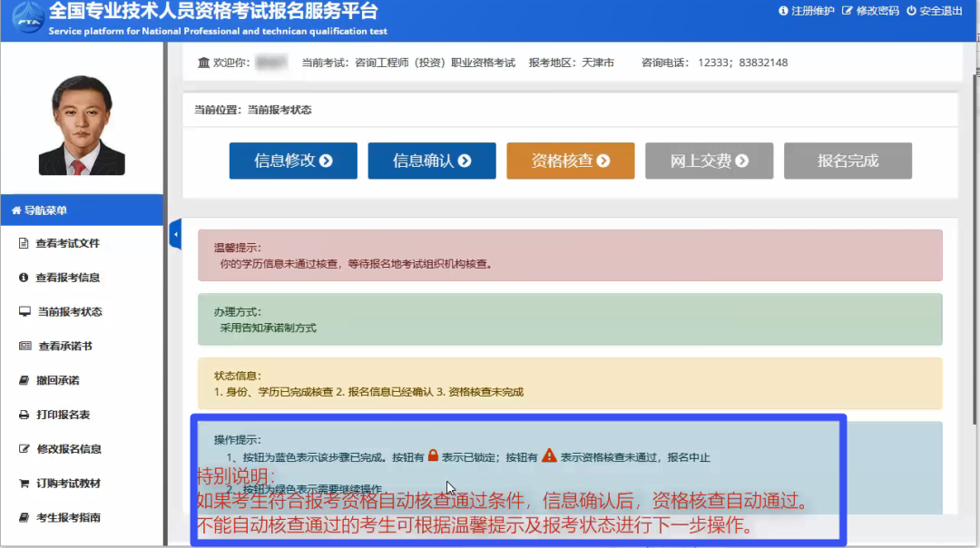Click shopping cart icon for 订购考试教材
The width and height of the screenshot is (980, 548).
(24, 484)
